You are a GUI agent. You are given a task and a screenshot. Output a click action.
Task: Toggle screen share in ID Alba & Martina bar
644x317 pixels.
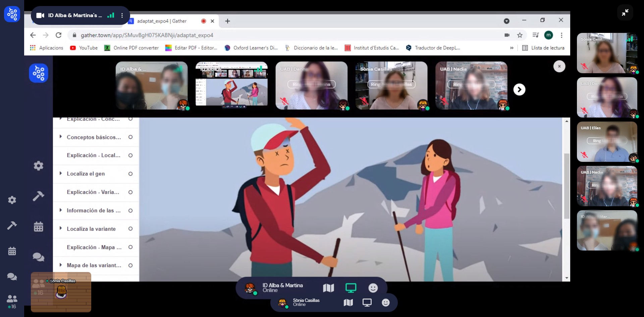coord(351,288)
